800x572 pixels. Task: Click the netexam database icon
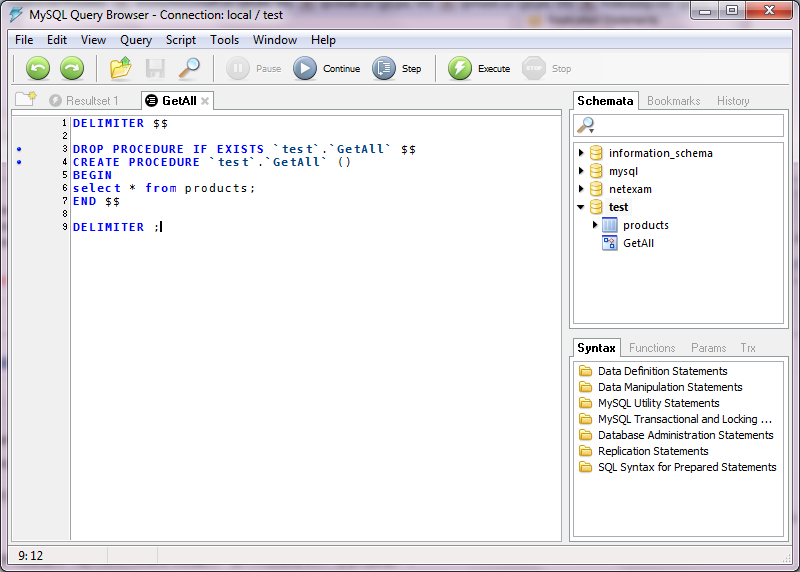click(596, 189)
